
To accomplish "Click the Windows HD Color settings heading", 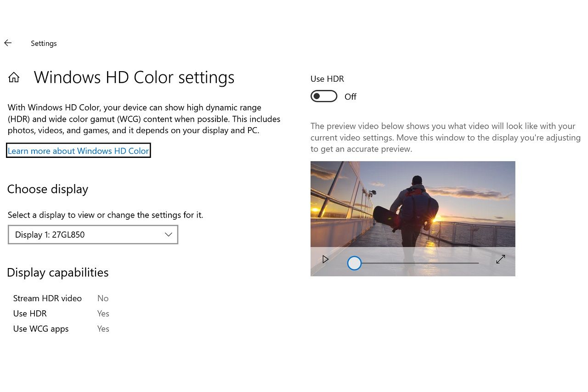I will [134, 77].
